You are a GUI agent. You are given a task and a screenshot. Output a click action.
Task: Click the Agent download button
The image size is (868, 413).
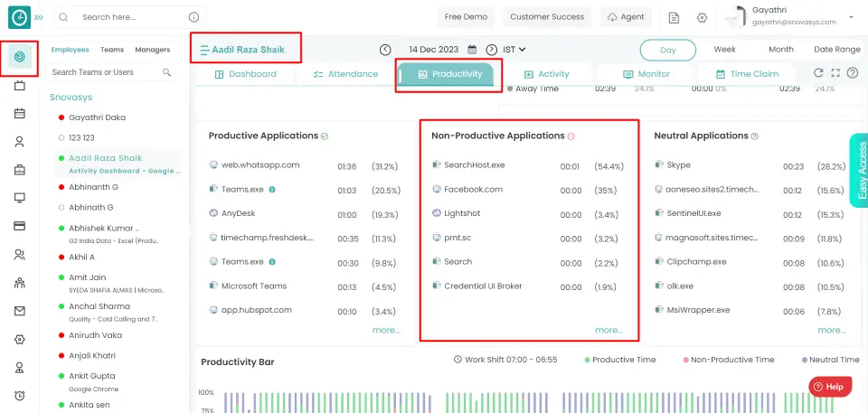tap(626, 17)
